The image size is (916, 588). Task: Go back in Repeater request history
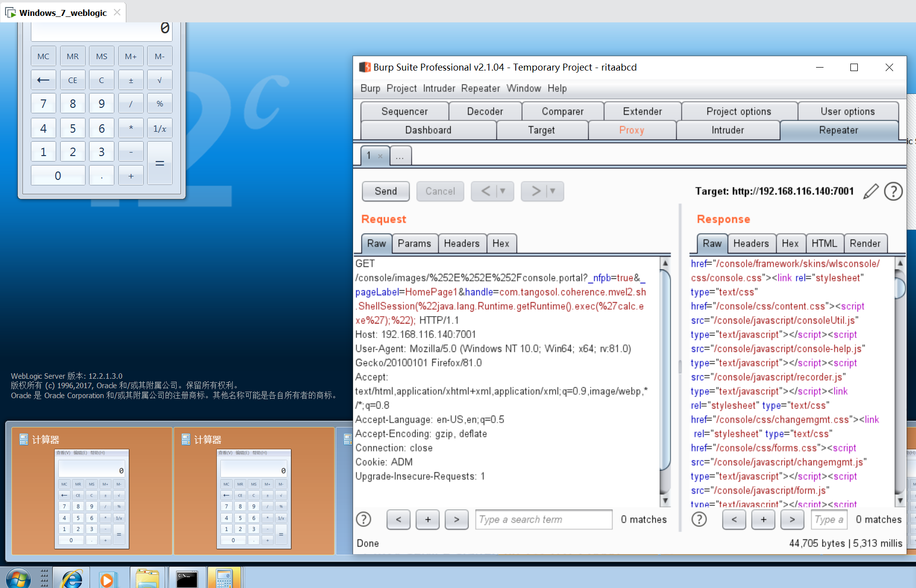(485, 191)
